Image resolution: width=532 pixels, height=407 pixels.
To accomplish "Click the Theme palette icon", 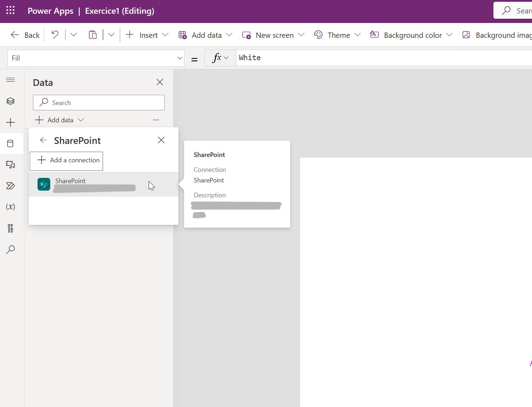I will coord(318,35).
